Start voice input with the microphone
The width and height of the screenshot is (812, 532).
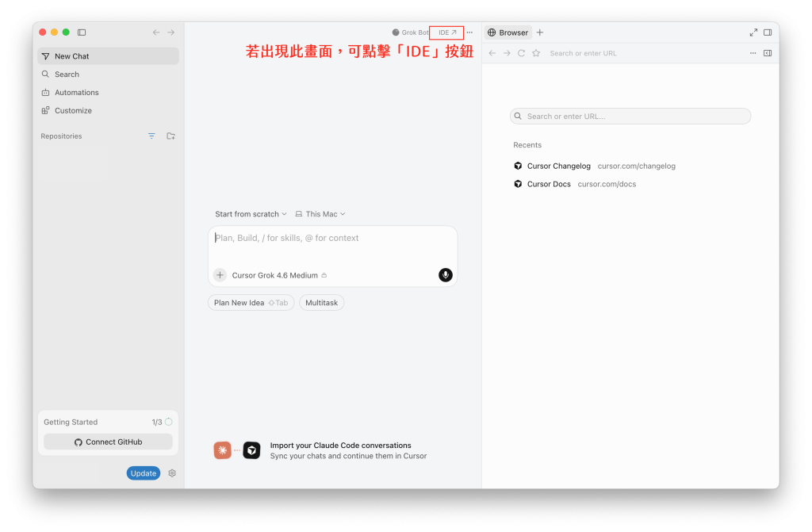(x=446, y=275)
